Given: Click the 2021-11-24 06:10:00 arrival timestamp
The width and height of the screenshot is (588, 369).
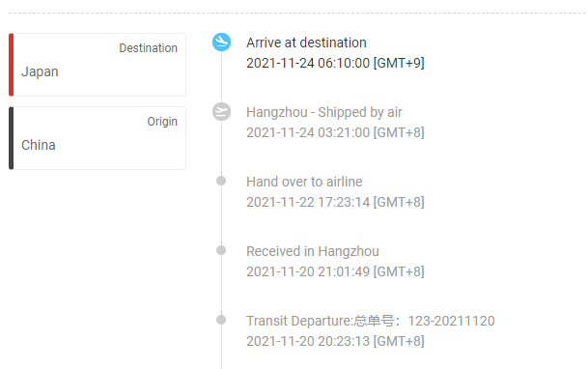Looking at the screenshot, I should point(335,63).
